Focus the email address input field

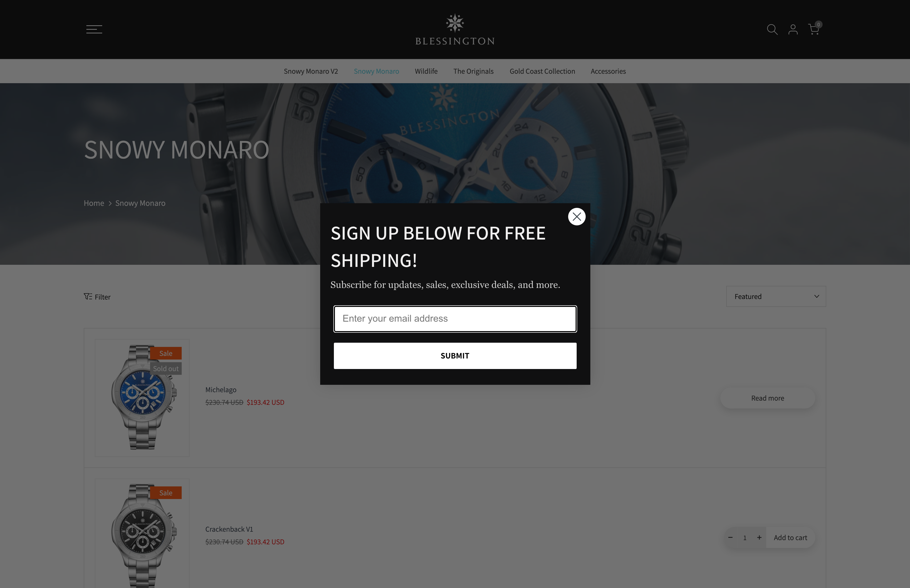coord(455,319)
